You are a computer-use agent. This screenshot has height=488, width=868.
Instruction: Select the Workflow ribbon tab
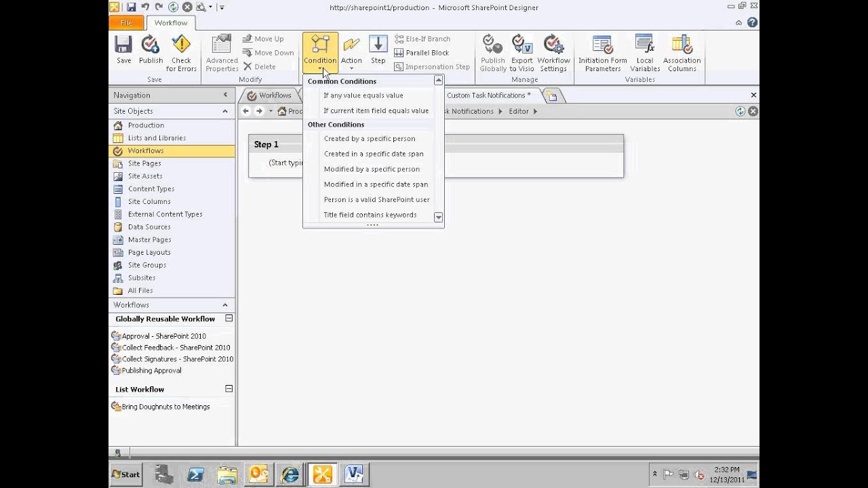click(x=171, y=23)
